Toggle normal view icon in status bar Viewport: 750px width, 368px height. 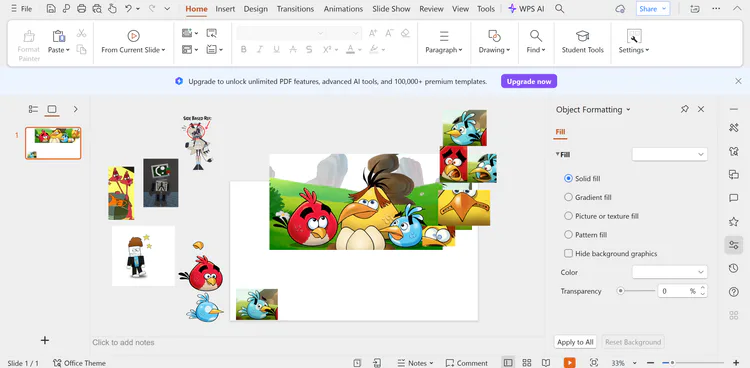[508, 363]
